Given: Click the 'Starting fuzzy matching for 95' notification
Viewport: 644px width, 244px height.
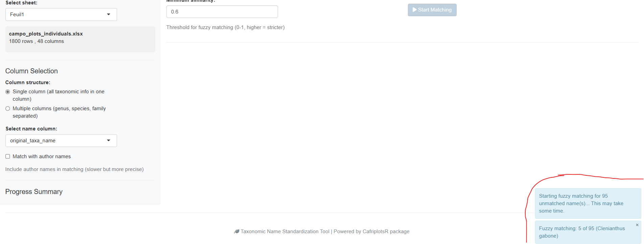Looking at the screenshot, I should click(588, 203).
